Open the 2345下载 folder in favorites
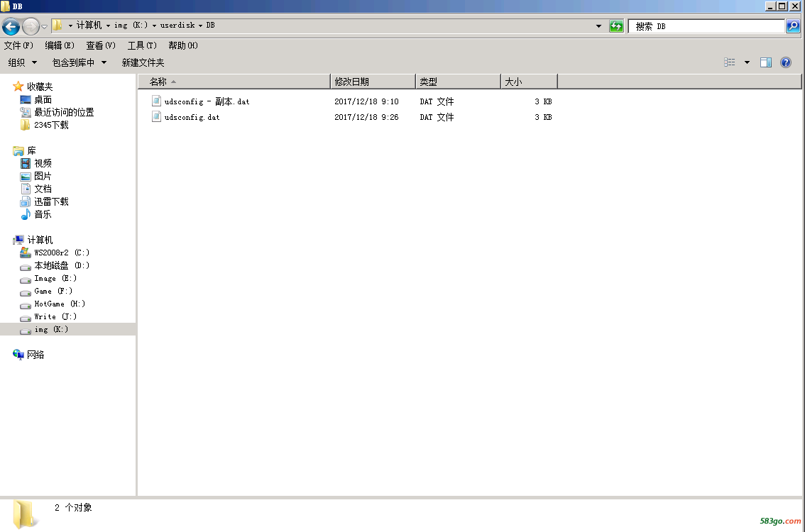Screen dimensions: 805x532 coord(51,125)
